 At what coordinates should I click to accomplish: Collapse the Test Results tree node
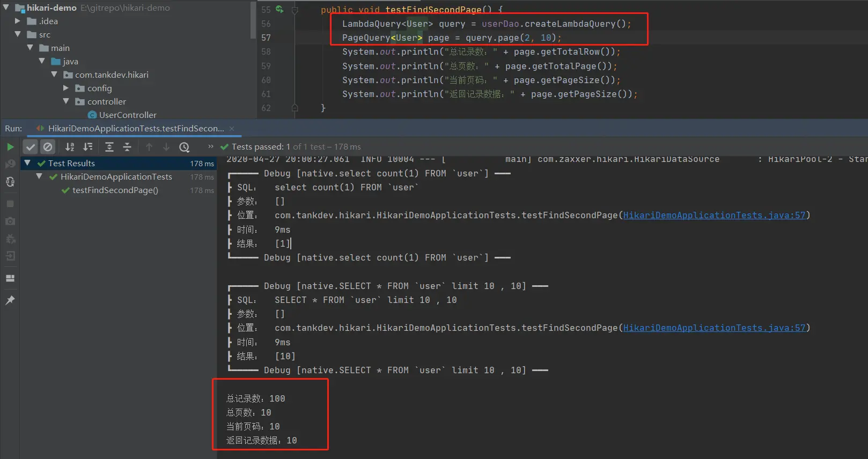pos(27,163)
